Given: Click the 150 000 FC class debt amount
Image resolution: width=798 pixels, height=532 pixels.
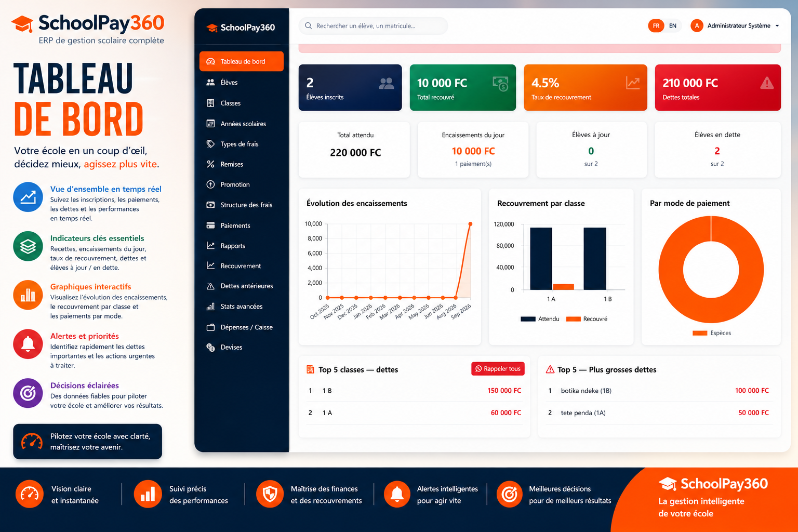Looking at the screenshot, I should click(504, 391).
